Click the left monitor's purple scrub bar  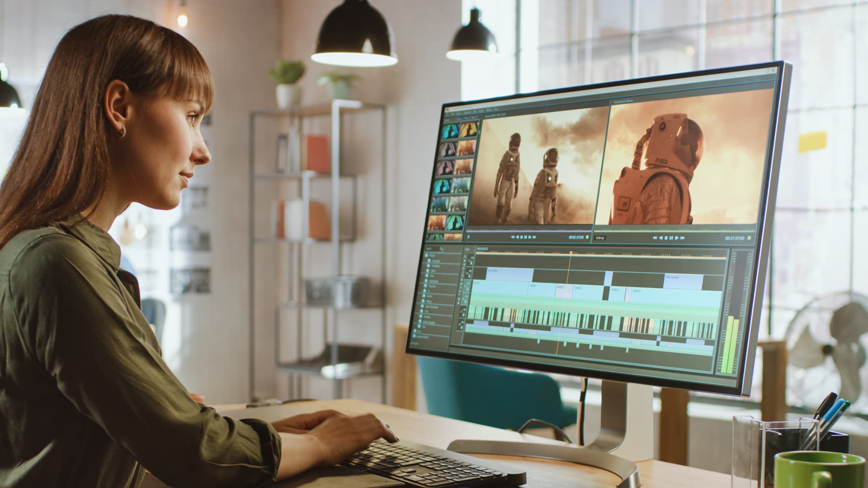(529, 231)
